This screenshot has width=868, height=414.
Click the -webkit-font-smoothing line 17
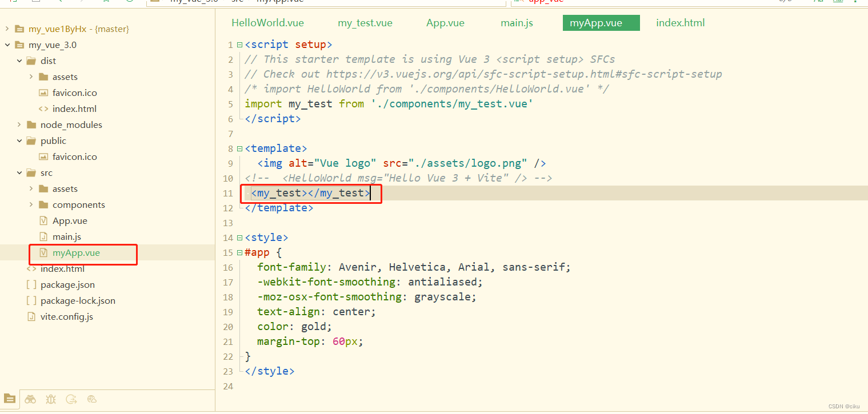(x=370, y=282)
